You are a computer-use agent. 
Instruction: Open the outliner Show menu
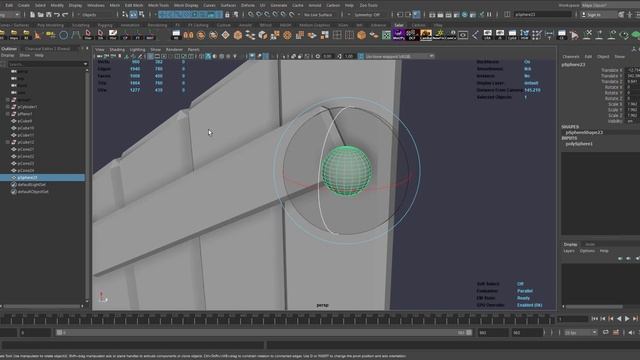click(24, 55)
